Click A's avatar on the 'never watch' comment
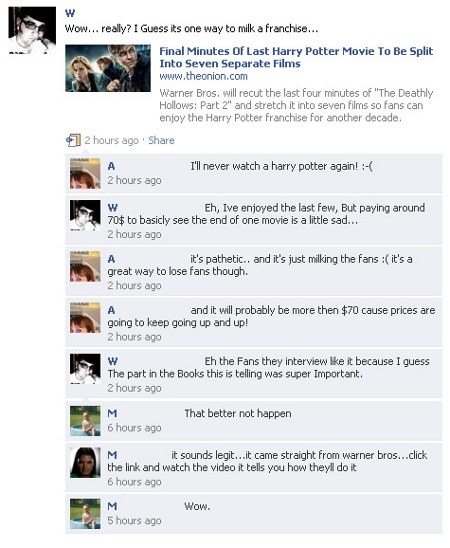Viewport: 450px width, 548px height. click(85, 173)
